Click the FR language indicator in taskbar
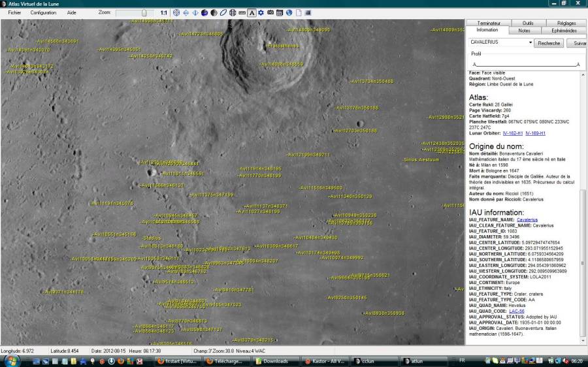Image resolution: width=588 pixels, height=367 pixels. (462, 360)
